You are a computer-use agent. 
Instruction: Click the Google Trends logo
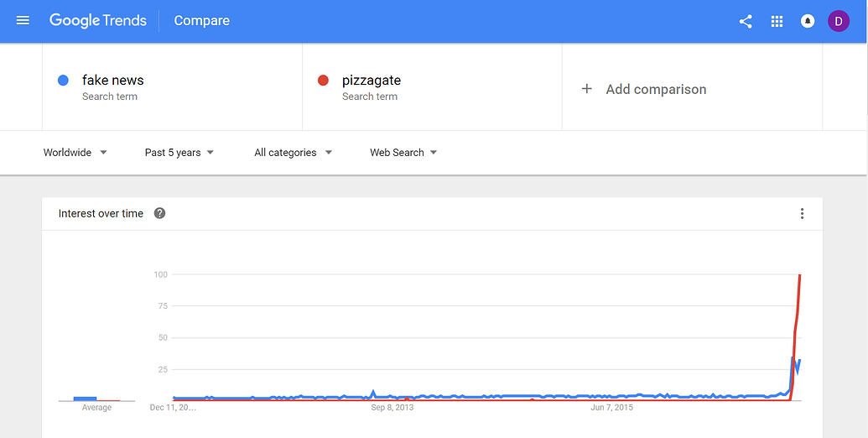point(98,20)
